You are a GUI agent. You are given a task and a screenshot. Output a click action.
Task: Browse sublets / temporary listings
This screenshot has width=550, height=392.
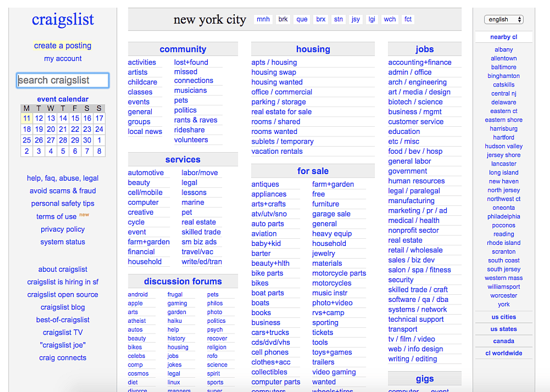(x=282, y=142)
